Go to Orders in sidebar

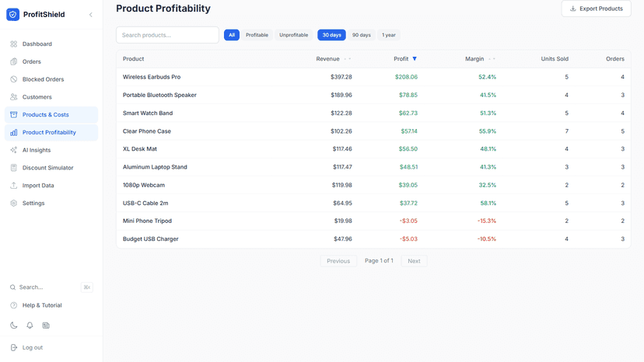pos(51,61)
